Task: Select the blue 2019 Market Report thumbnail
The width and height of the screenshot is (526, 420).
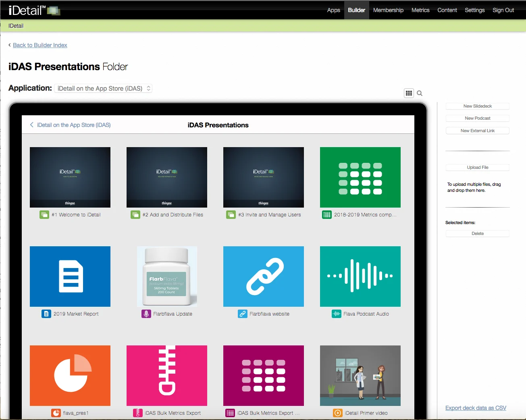Action: [x=70, y=277]
